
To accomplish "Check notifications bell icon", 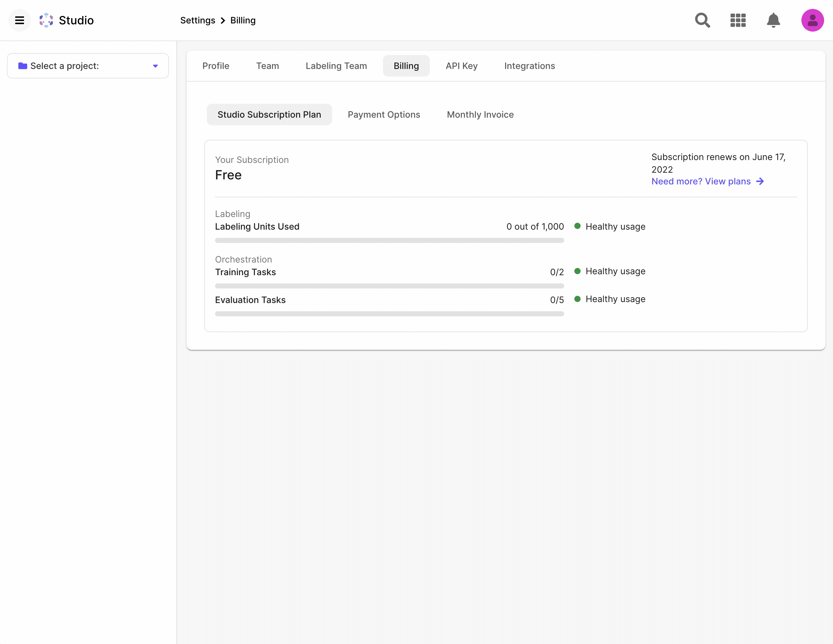I will [773, 20].
